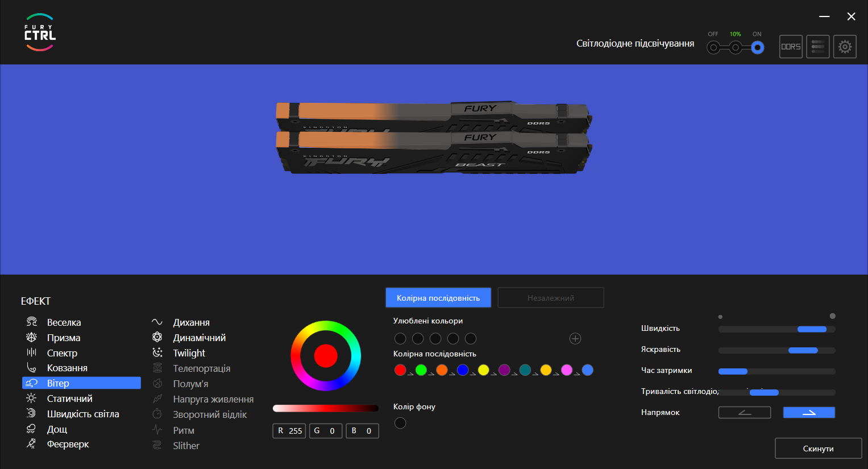Select the pink color in sequence
868x469 pixels.
(567, 370)
